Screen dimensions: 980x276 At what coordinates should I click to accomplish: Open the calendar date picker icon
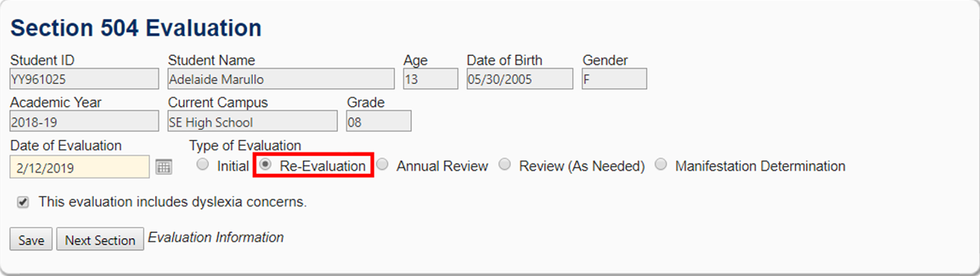[x=164, y=167]
